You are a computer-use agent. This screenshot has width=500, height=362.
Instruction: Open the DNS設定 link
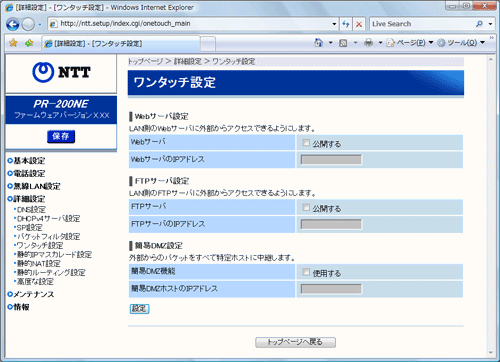[31, 210]
